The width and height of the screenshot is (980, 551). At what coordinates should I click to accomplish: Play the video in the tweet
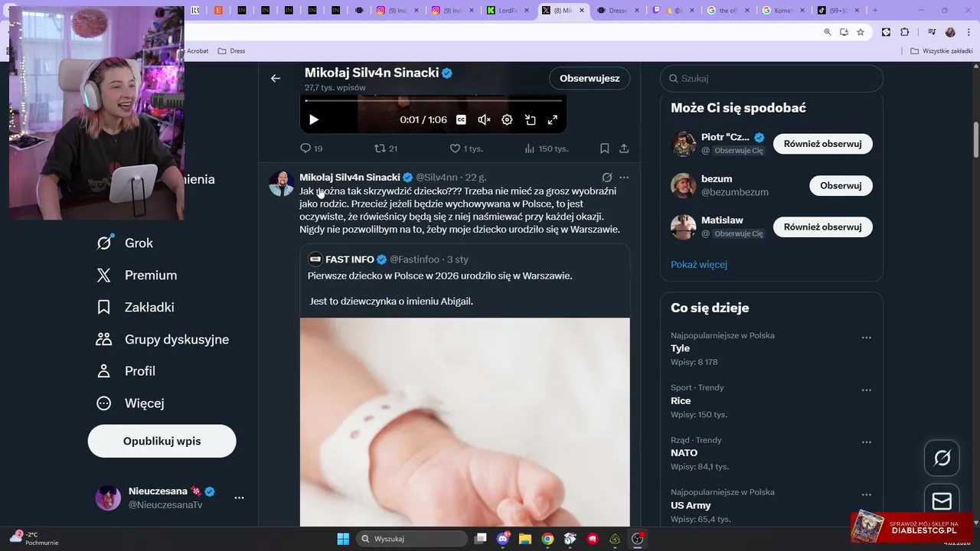pos(313,119)
